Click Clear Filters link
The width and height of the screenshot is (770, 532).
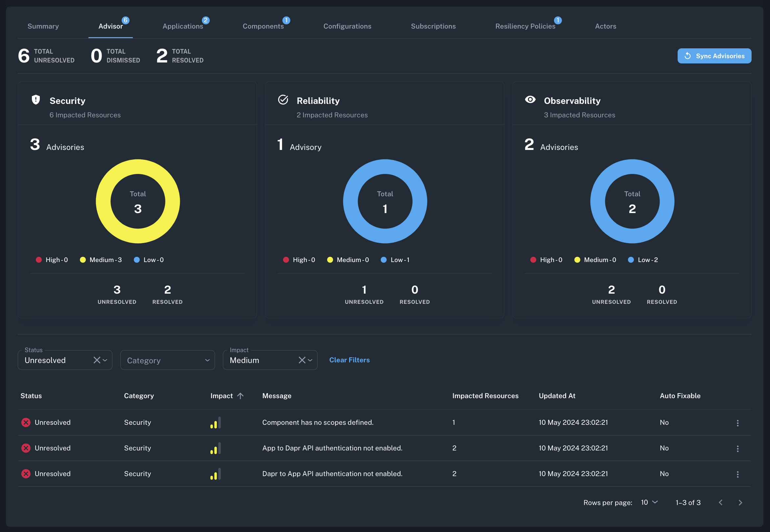[349, 360]
